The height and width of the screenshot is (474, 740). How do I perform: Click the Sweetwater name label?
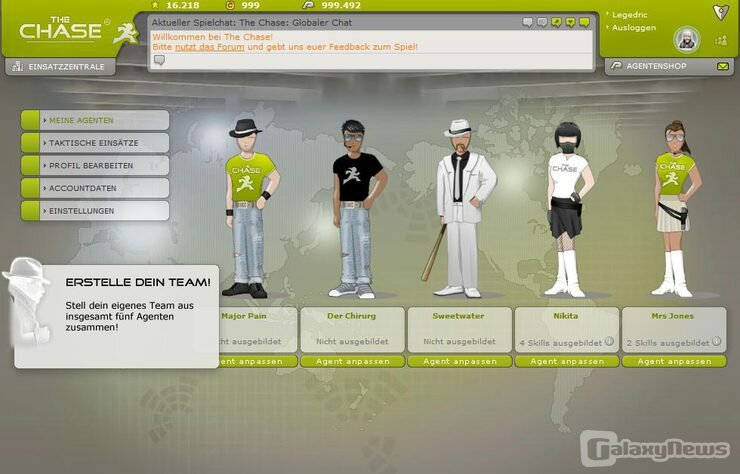click(x=458, y=316)
